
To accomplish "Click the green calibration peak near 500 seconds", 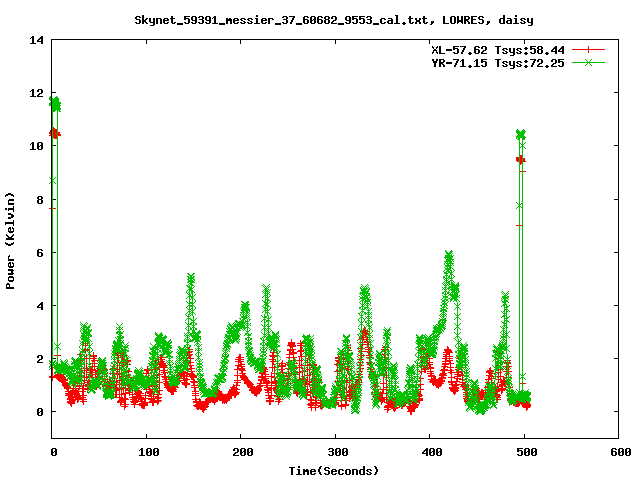I will tap(520, 134).
